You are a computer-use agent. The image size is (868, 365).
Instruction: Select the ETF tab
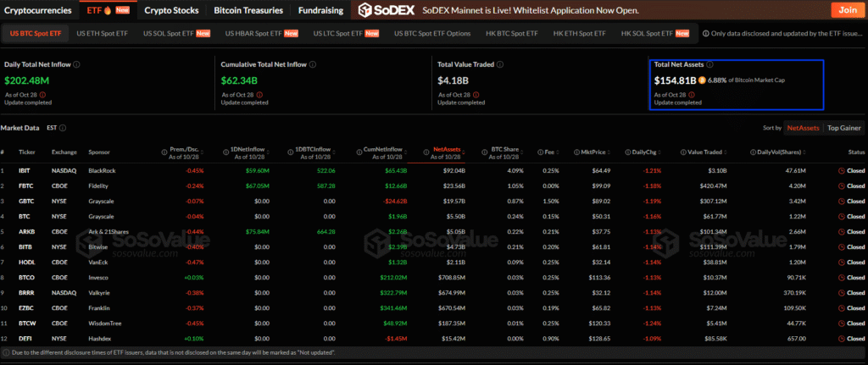pos(108,10)
